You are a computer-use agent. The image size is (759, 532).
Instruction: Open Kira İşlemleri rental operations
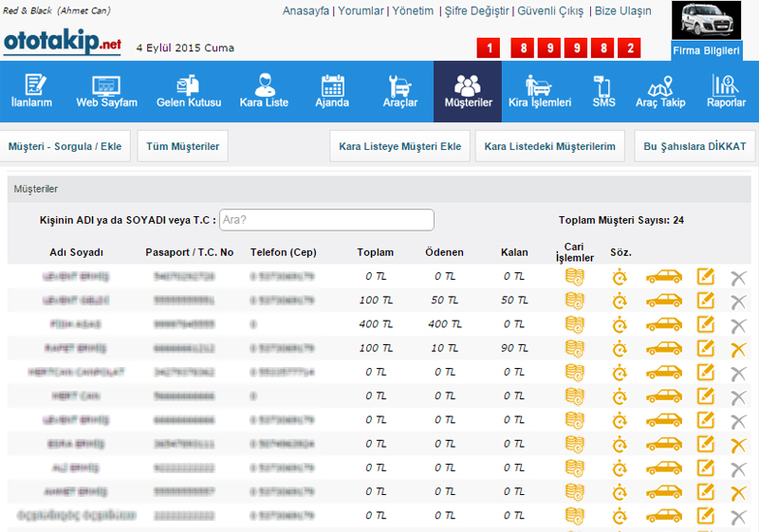(x=540, y=91)
